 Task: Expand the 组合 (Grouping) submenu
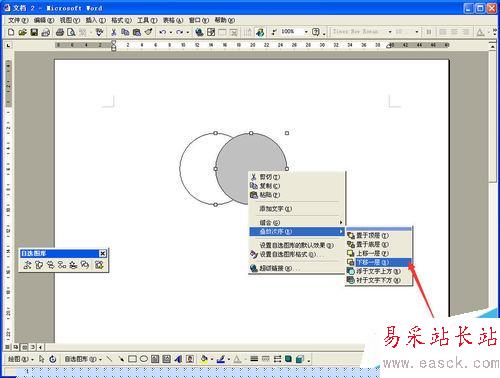(297, 222)
